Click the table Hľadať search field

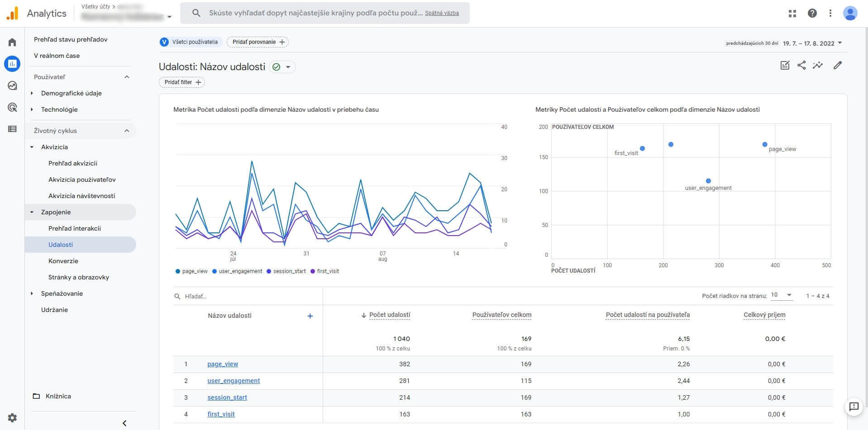(248, 297)
